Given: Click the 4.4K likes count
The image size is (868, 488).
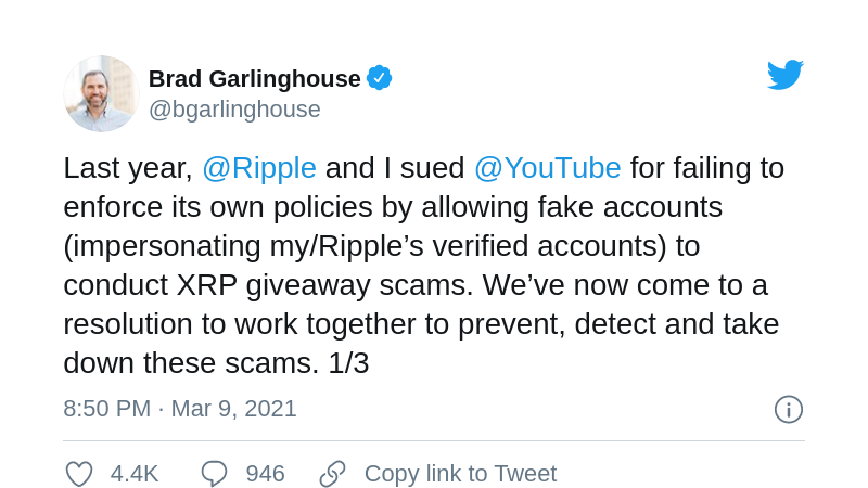Looking at the screenshot, I should pos(134,473).
